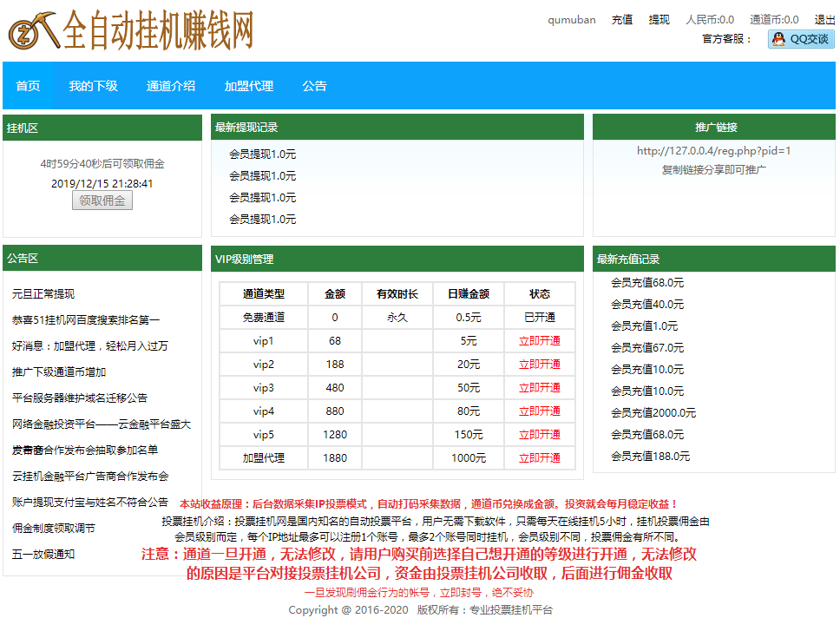Click the 推广链接 panel header

[x=714, y=127]
